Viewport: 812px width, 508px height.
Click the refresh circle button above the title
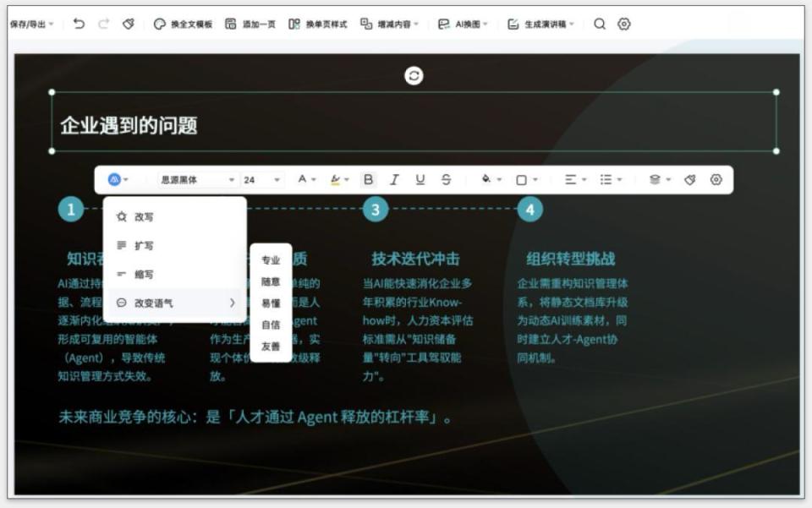pos(412,75)
